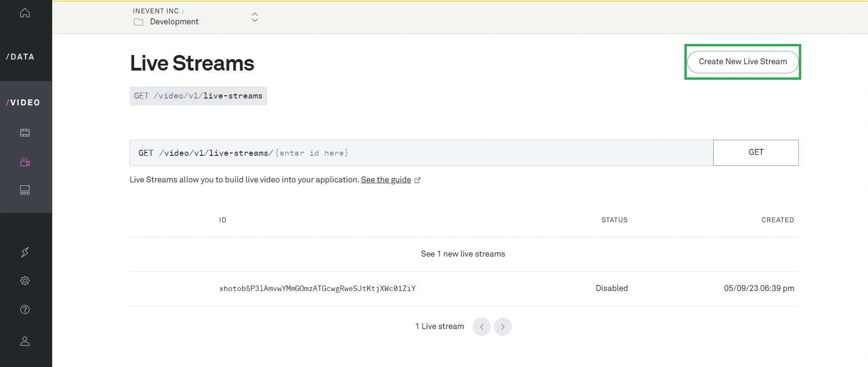Click the 1 Live stream count text

point(439,326)
